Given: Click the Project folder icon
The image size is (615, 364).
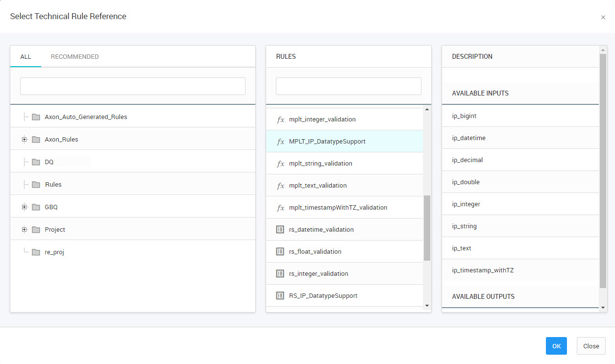Looking at the screenshot, I should [x=36, y=230].
